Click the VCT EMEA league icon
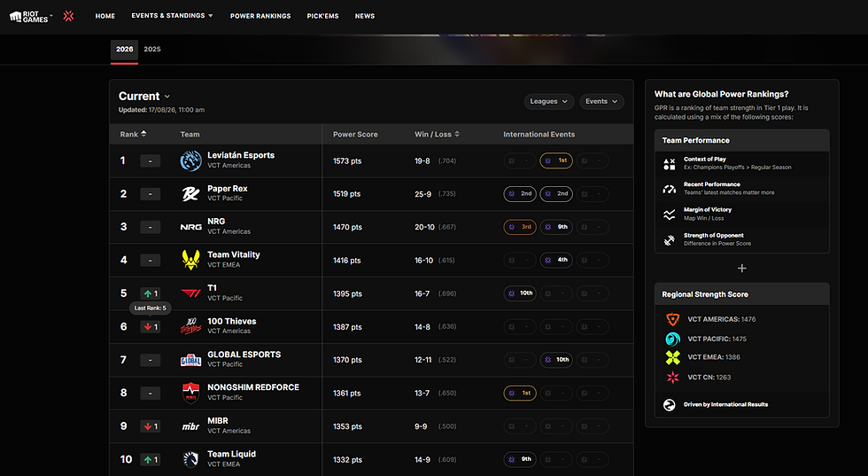 coord(672,357)
